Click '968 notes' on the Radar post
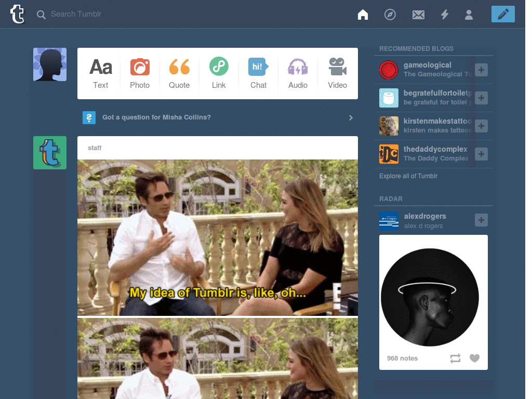This screenshot has width=532, height=399. [402, 358]
